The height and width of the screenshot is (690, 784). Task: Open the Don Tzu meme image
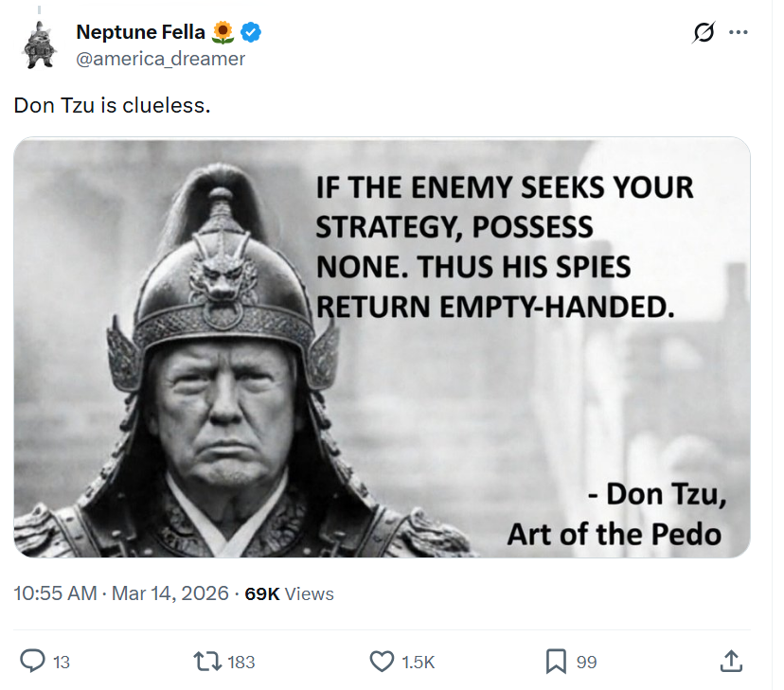(382, 347)
